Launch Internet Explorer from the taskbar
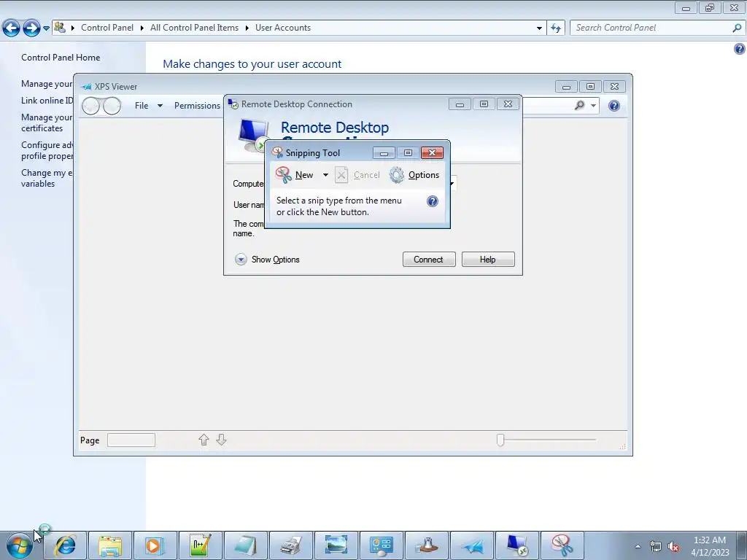Image resolution: width=747 pixels, height=560 pixels. (65, 545)
